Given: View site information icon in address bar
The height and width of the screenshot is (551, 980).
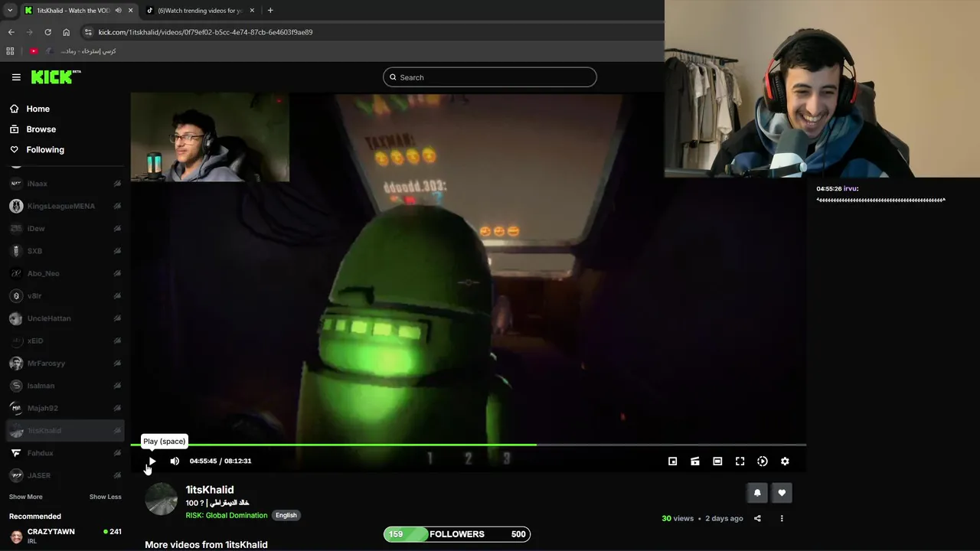Looking at the screenshot, I should (88, 32).
